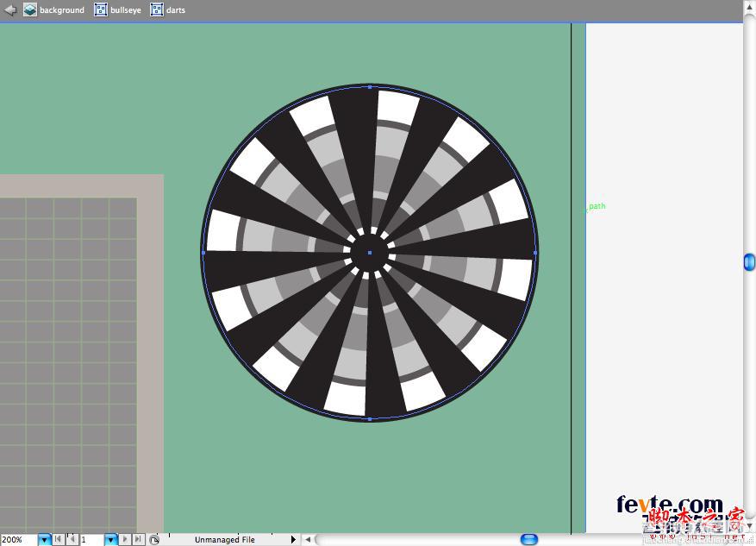The image size is (756, 546).
Task: Select the 'darts' breadcrumb label
Action: [176, 10]
